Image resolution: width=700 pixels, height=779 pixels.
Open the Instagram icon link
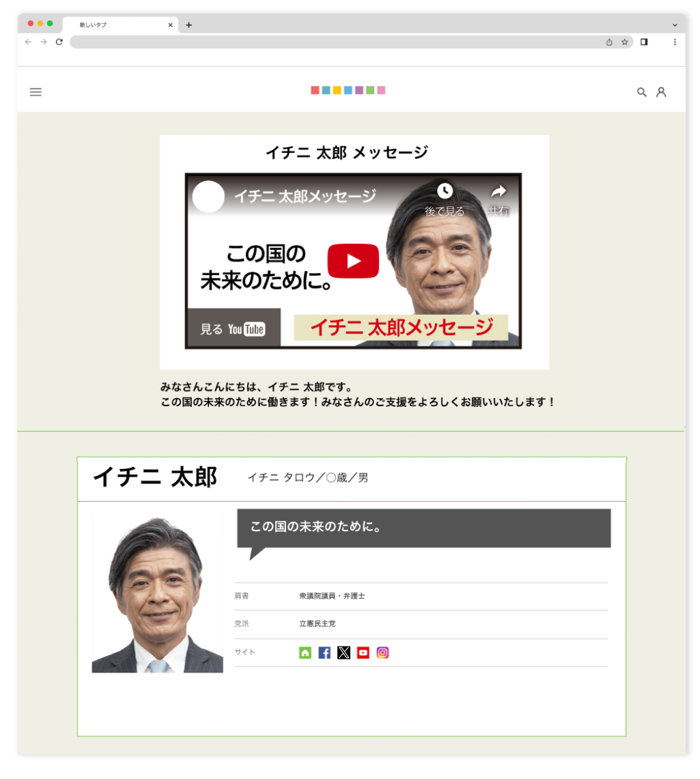point(382,652)
